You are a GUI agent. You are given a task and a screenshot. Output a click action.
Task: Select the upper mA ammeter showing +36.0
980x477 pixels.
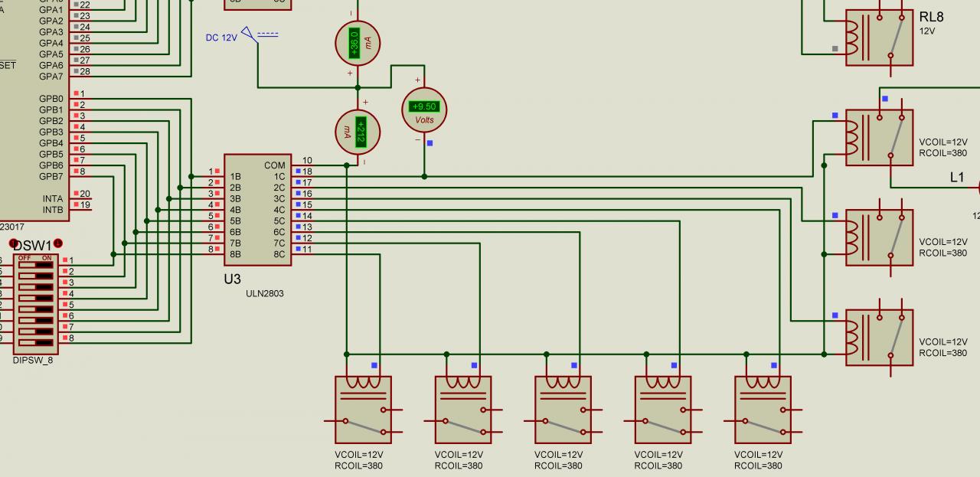coord(358,43)
